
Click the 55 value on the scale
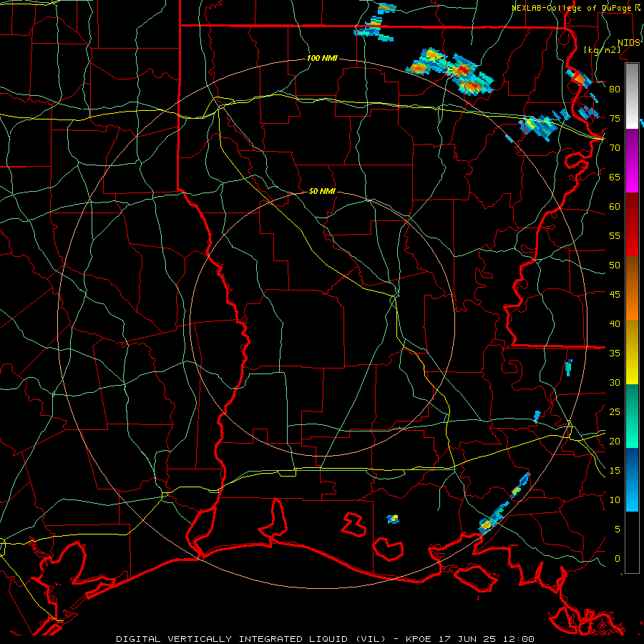615,235
